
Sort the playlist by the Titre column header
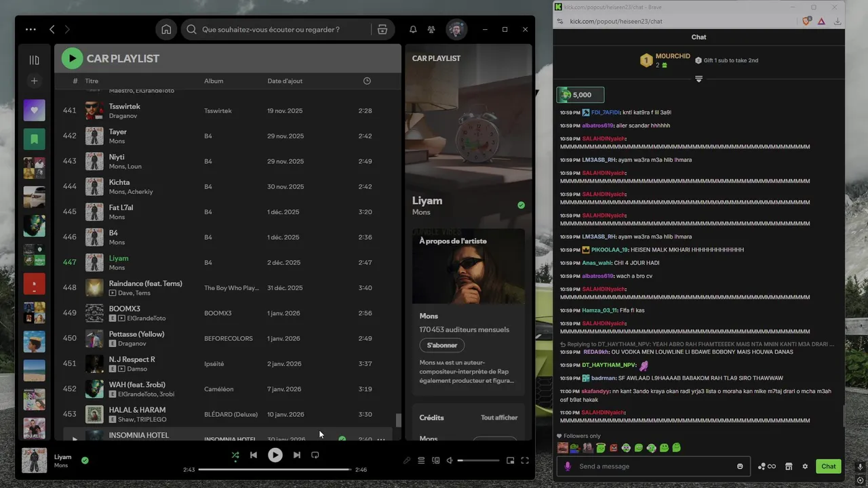click(92, 81)
